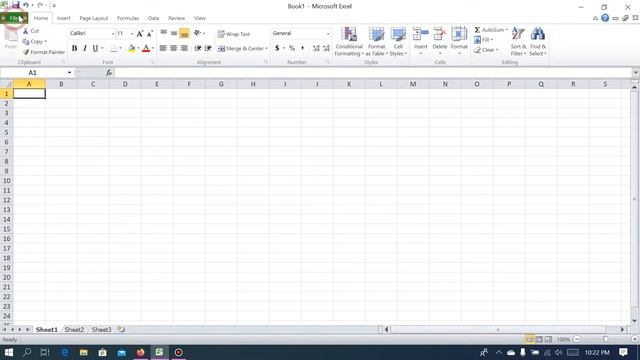This screenshot has height=360, width=640.
Task: Align text left
Action: click(163, 49)
